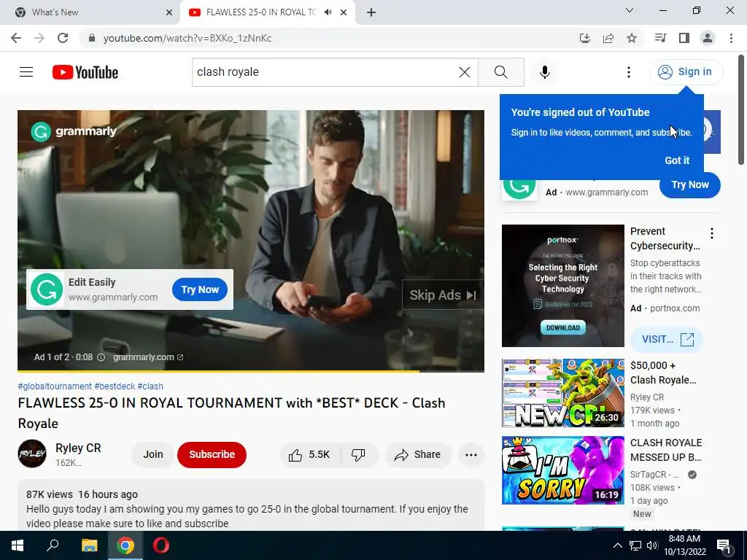Open the Portnox cybersecurity ad thumbnail

tap(562, 286)
